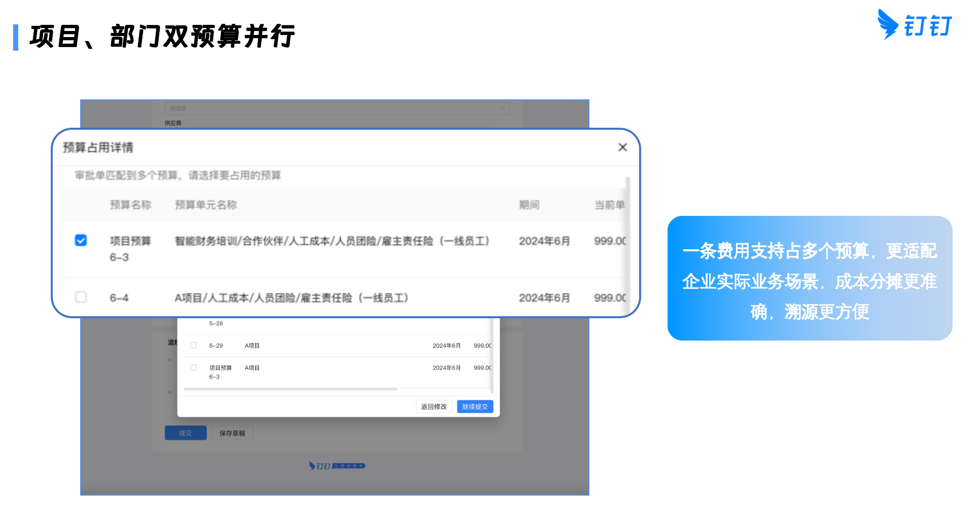
Task: Click the horizontal scrollbar in small dialog
Action: coord(290,389)
